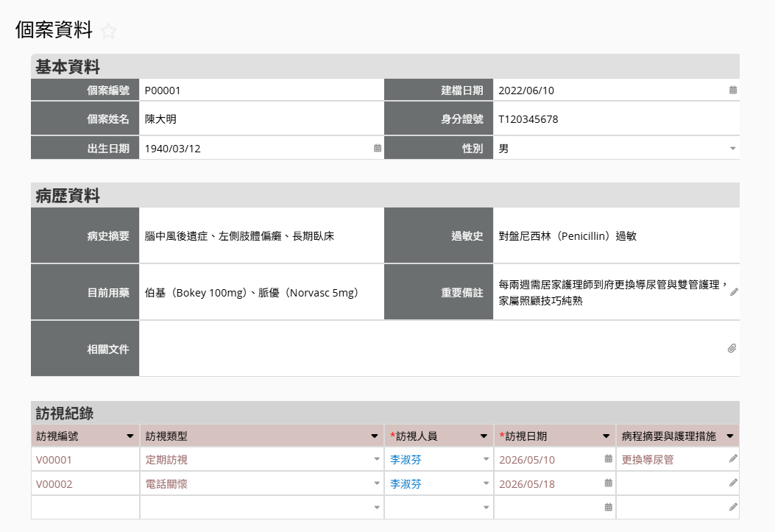775x532 pixels.
Task: Expand the 訪視人員 dropdown in row V00001
Action: pyautogui.click(x=486, y=459)
